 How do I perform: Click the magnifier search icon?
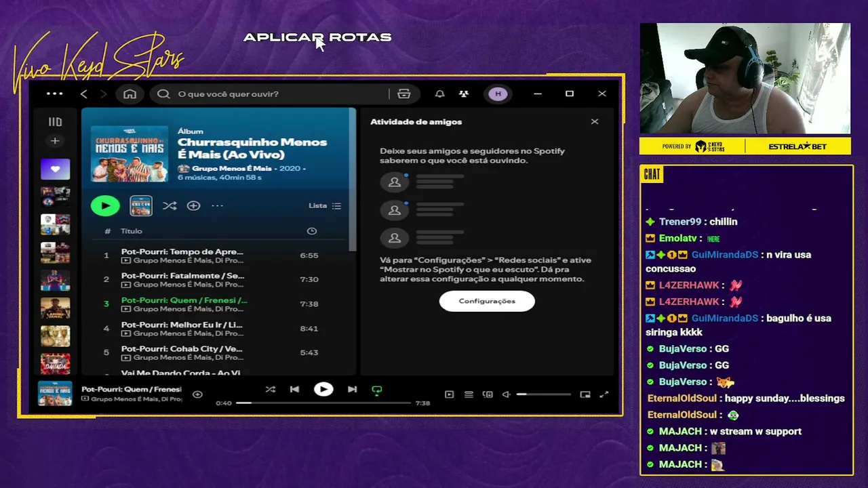[x=163, y=94]
